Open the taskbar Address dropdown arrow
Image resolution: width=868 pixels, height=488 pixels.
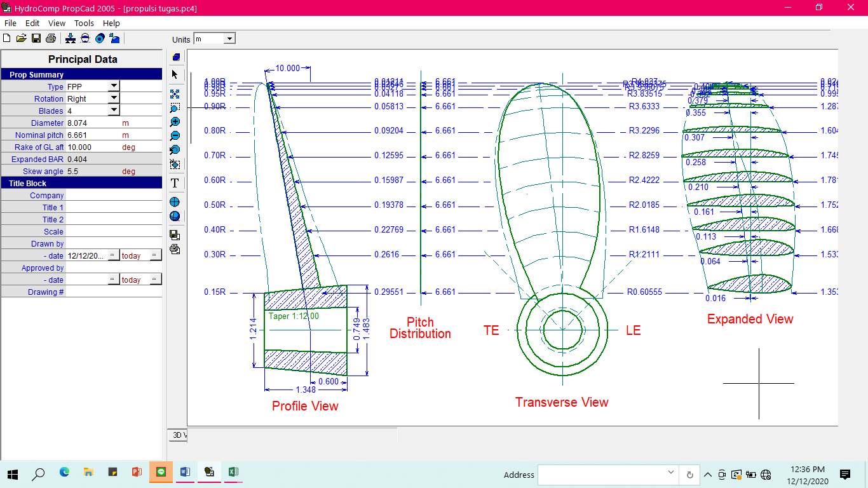click(671, 473)
